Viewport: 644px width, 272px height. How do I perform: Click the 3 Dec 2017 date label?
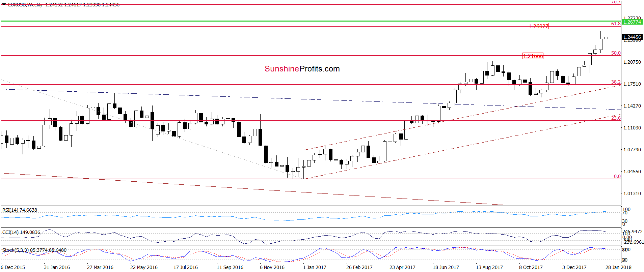[574, 267]
